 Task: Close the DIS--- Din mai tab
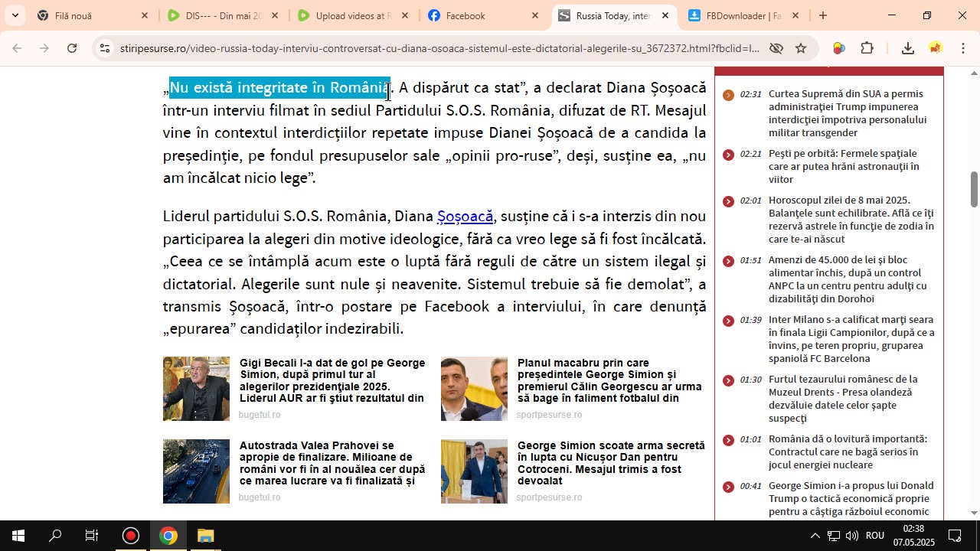point(275,15)
